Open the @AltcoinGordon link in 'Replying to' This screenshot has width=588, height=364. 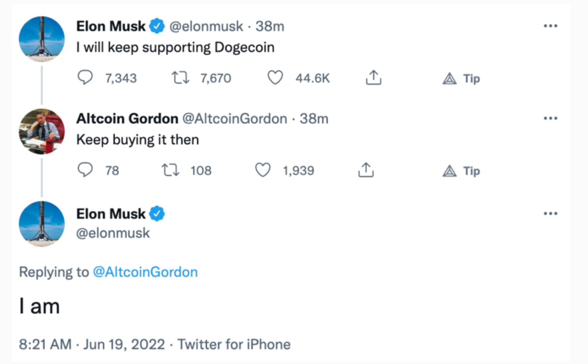145,272
